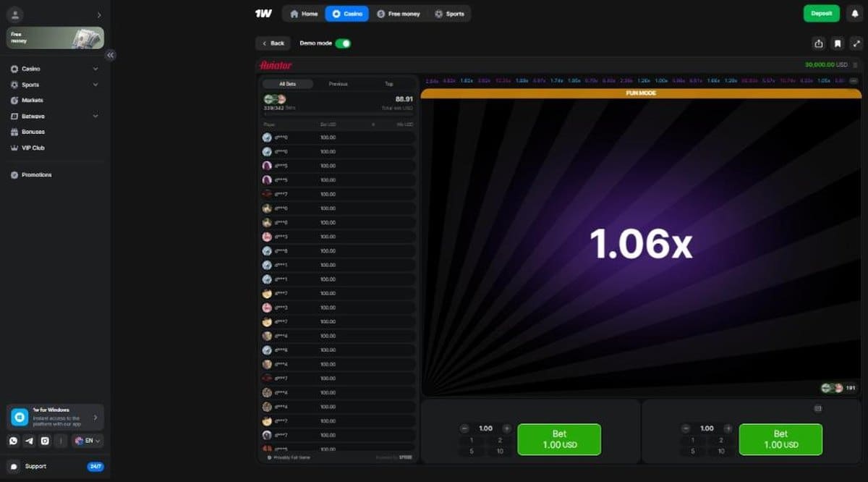
Task: Expand the Windows app banner arrow
Action: (95, 418)
